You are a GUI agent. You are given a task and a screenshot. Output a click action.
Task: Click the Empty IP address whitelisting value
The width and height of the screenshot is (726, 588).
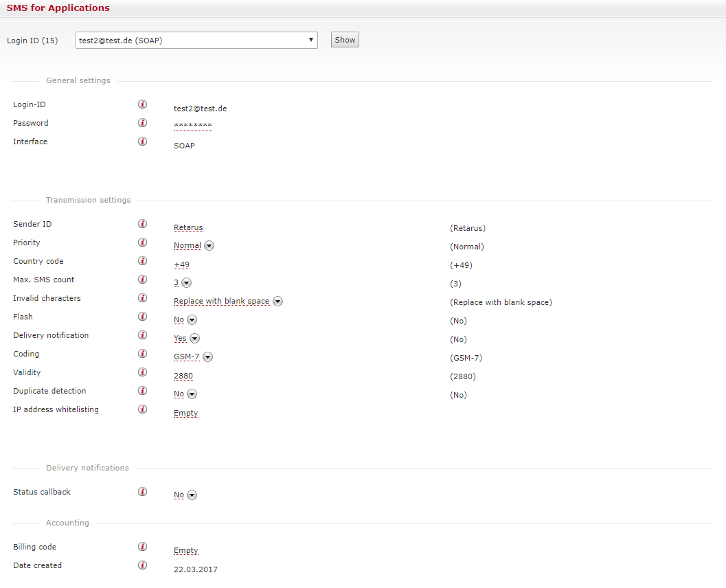pyautogui.click(x=186, y=414)
